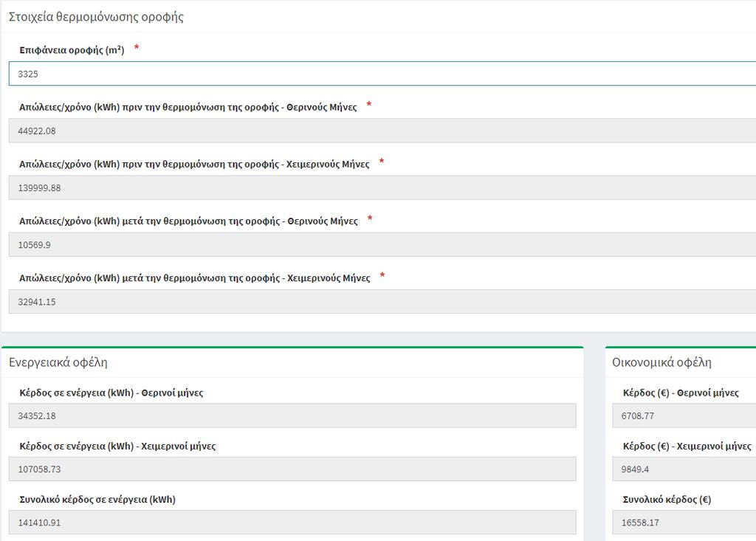The image size is (756, 541).
Task: Click the 'Οικονομικά οφέλη' panel heading
Action: pyautogui.click(x=661, y=362)
